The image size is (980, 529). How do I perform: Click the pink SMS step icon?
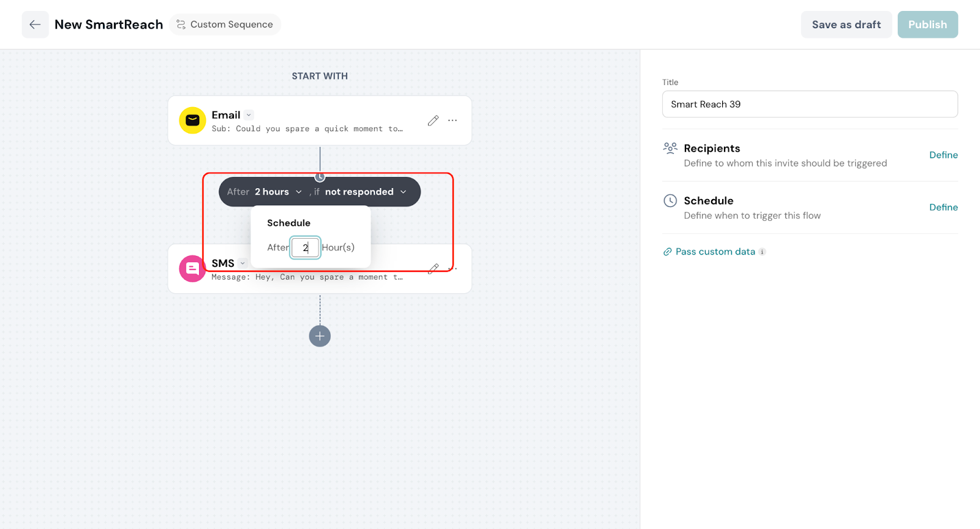(192, 269)
